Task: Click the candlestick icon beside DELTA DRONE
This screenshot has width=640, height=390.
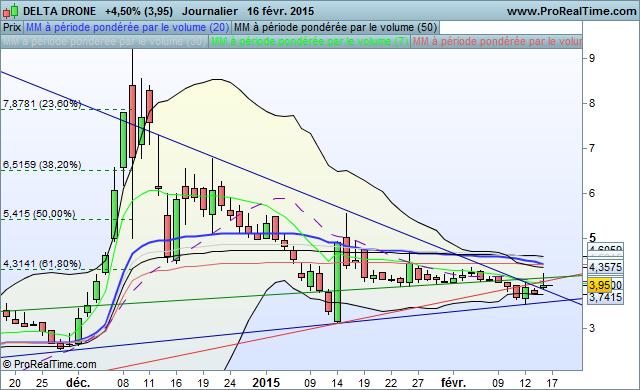Action: tap(11, 11)
